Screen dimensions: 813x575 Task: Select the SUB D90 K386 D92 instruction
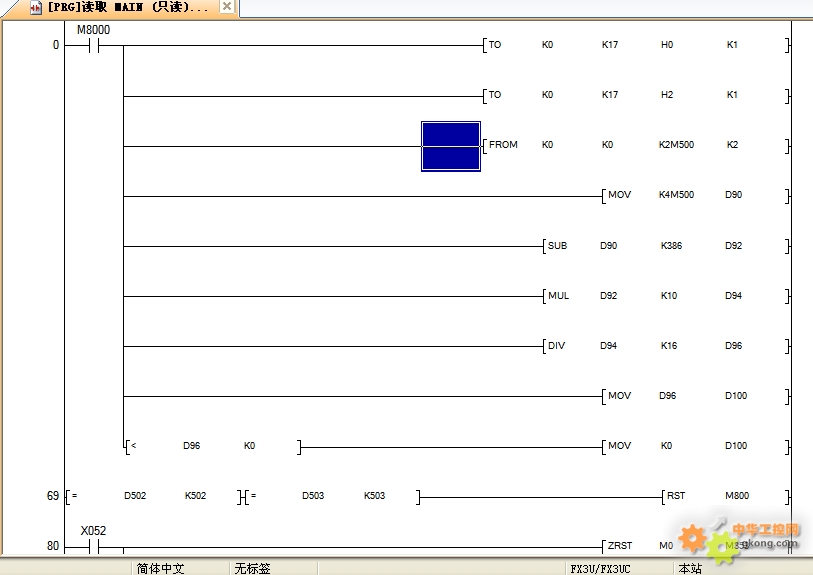(666, 246)
